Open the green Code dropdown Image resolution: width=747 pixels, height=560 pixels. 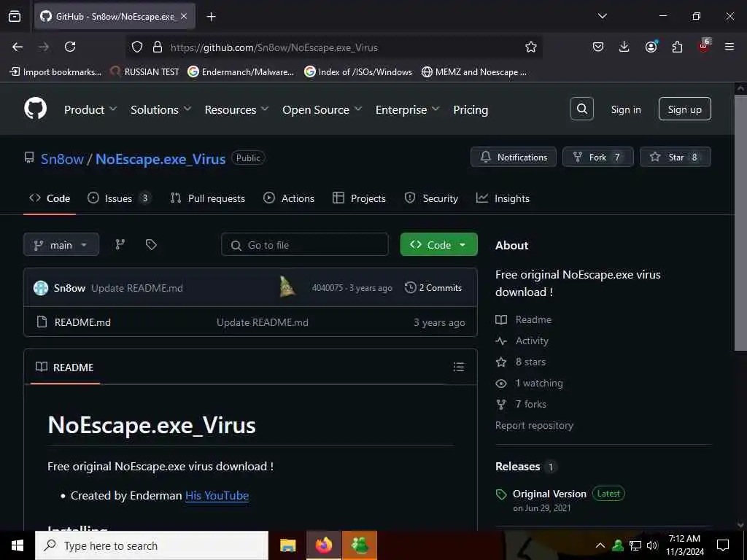[x=438, y=245]
